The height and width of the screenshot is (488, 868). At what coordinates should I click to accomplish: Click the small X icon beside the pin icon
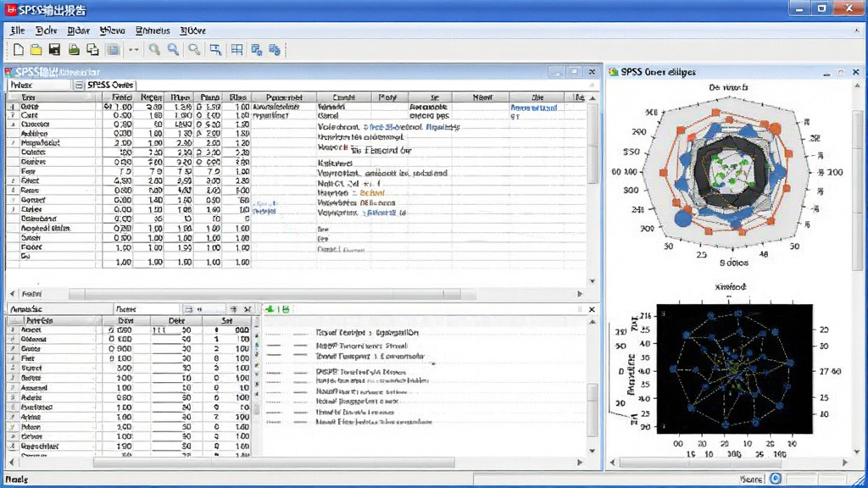[x=248, y=309]
